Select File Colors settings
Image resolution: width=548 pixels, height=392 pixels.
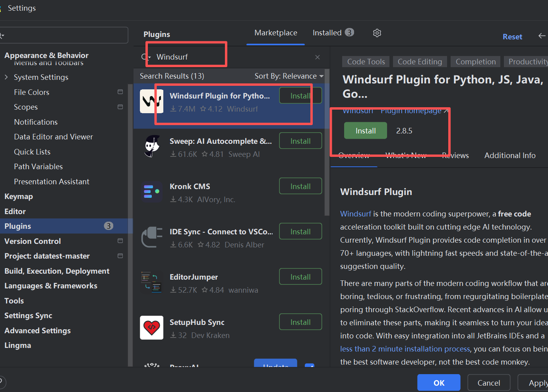(31, 92)
